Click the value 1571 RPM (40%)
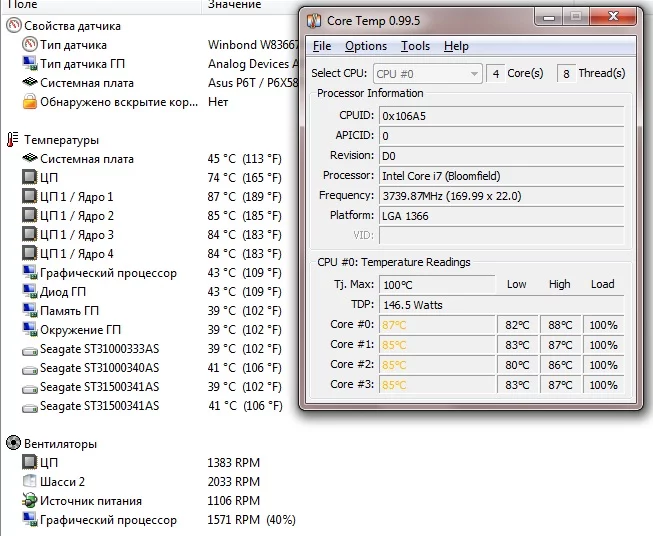The height and width of the screenshot is (536, 653). [252, 519]
